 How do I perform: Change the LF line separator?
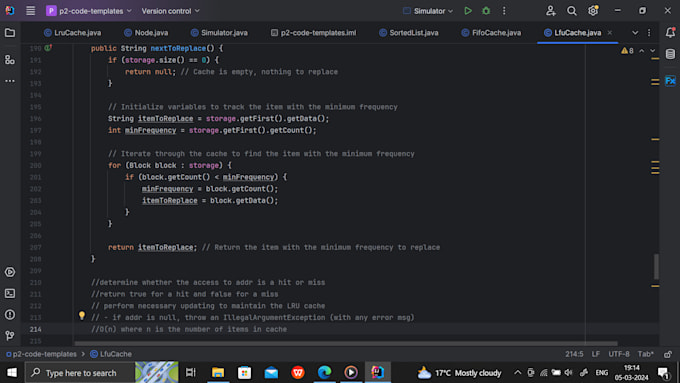point(596,354)
